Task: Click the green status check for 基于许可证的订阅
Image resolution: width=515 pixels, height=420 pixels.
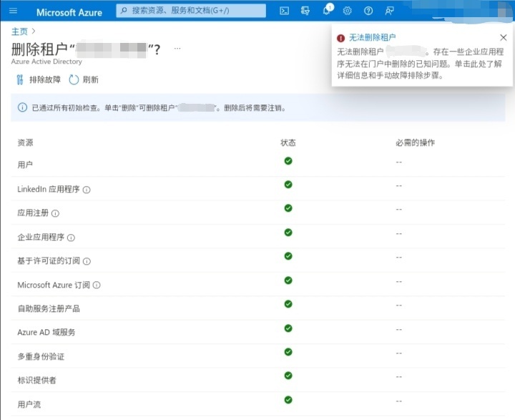Action: click(288, 256)
